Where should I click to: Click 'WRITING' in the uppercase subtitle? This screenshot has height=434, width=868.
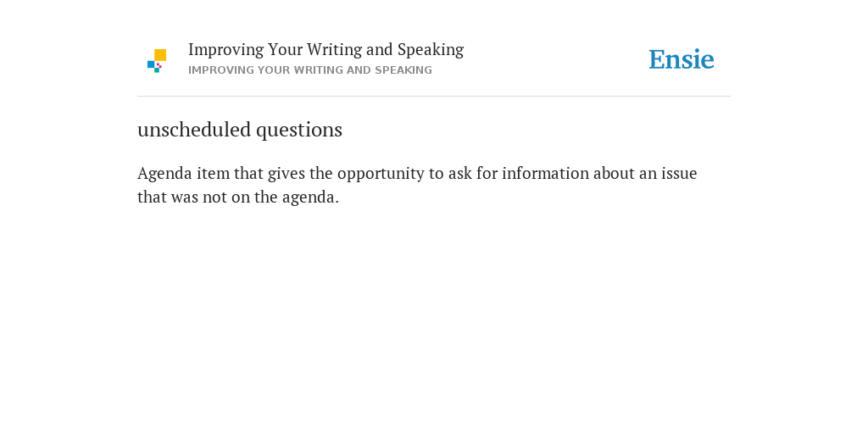pos(320,70)
